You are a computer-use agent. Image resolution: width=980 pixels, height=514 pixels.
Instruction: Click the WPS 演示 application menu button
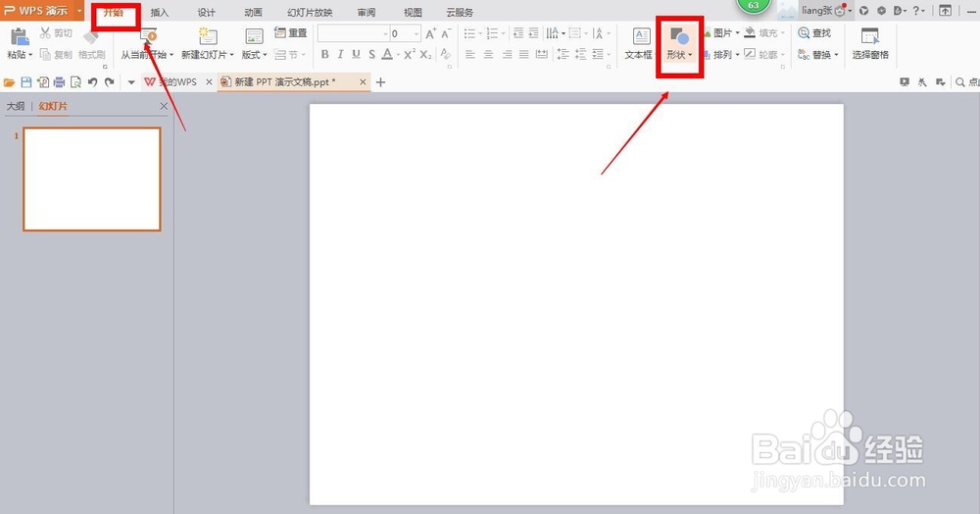[42, 11]
